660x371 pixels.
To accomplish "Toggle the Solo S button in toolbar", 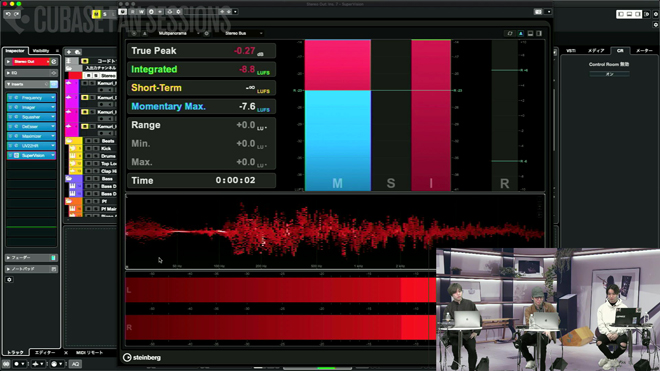I will tap(105, 14).
